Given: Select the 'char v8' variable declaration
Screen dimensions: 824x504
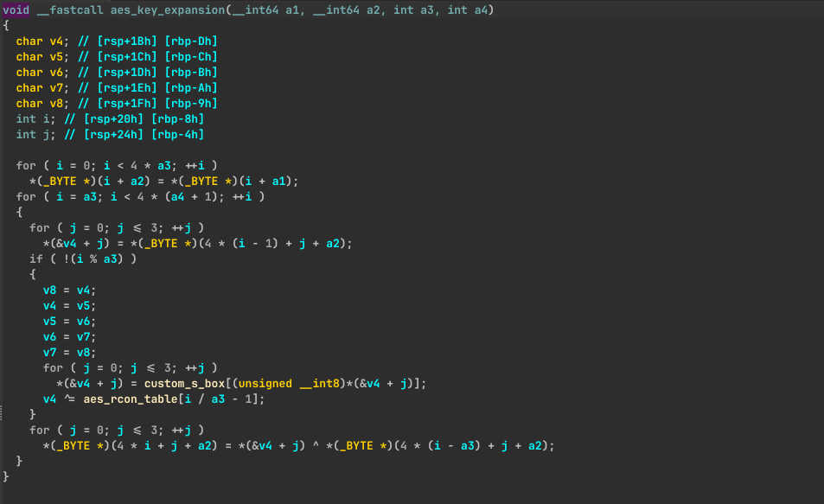Looking at the screenshot, I should [x=36, y=103].
